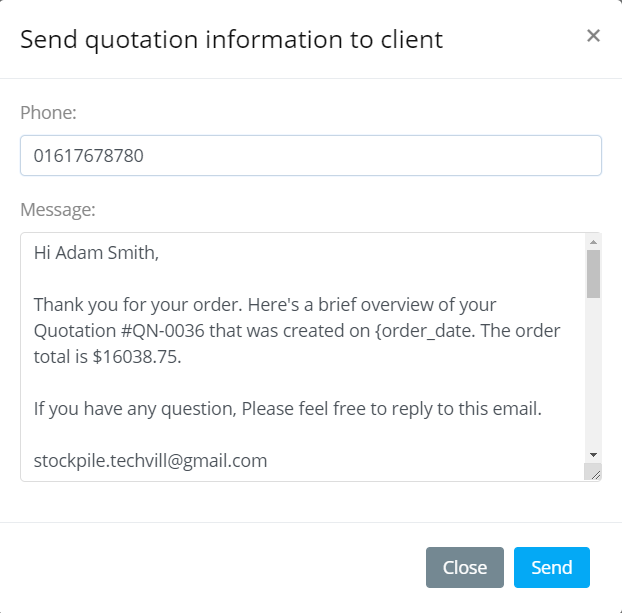Screen dimensions: 622x613
Task: Click the stockpile.techvill@gmail.com text in message
Action: tap(150, 461)
